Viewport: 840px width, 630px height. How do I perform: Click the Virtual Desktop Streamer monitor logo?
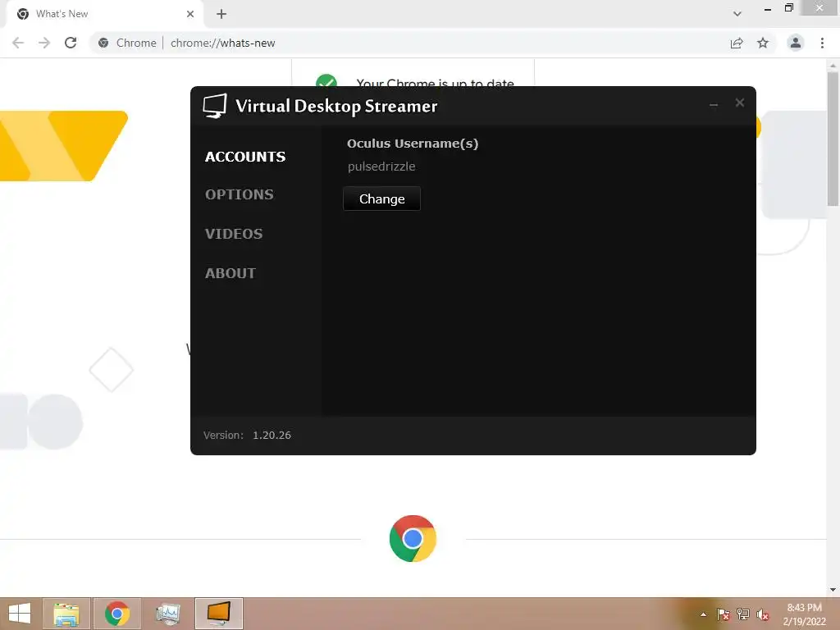(216, 106)
